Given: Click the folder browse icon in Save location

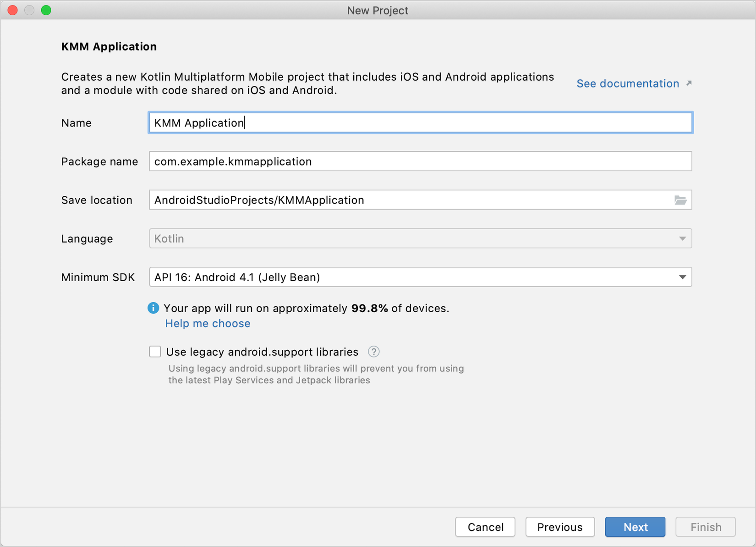Looking at the screenshot, I should pos(680,200).
